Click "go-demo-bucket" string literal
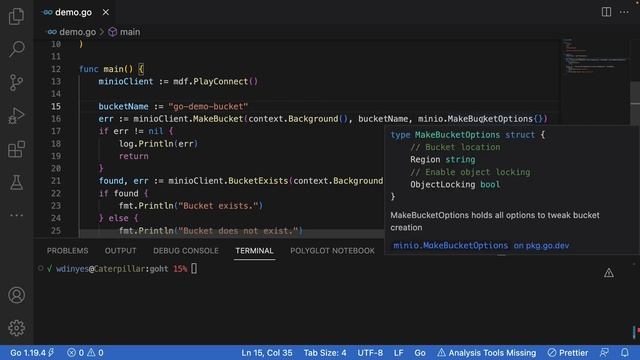640x360 pixels. coord(208,106)
